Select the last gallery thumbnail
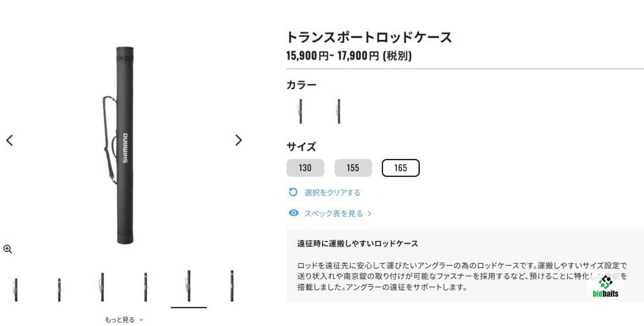 pos(232,287)
